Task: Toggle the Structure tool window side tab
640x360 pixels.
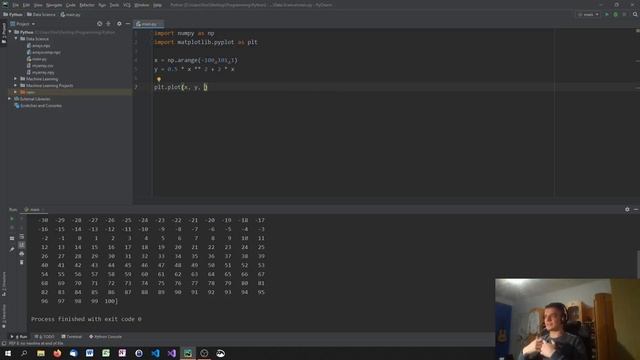Action: (4, 284)
